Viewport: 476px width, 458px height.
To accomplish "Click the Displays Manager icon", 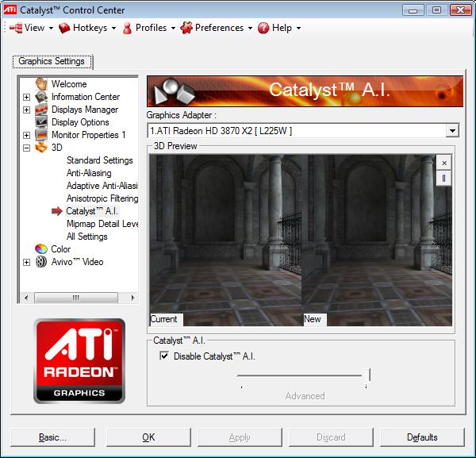I will click(x=41, y=110).
